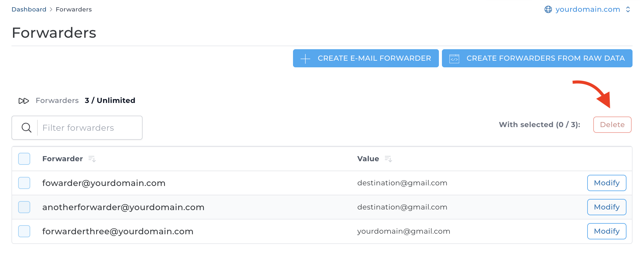Screen dimensions: 644x256
Task: Sort by Forwarder column sort icon
Action: click(92, 159)
